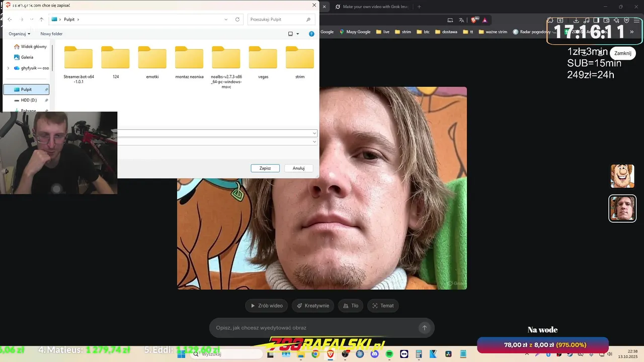Select the montaz neonixa folder

(x=189, y=62)
